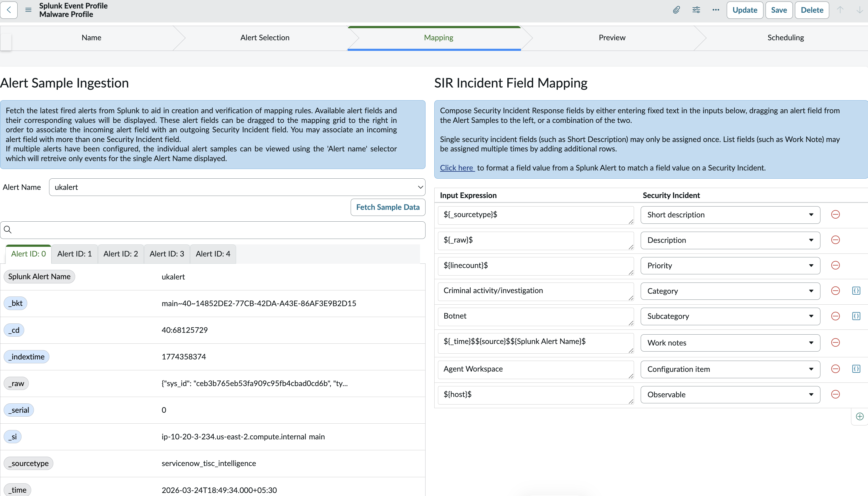Click the search magnifier icon
868x496 pixels.
tap(8, 230)
